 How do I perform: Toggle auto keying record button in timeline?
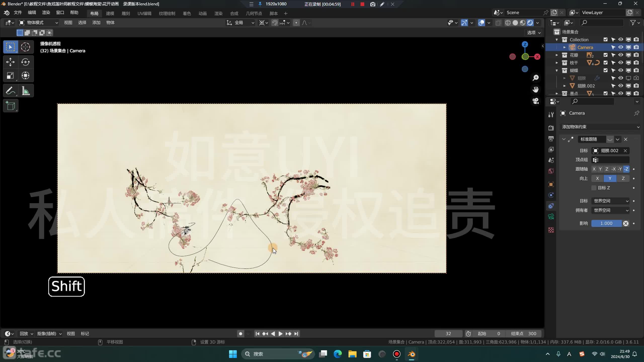point(240,334)
